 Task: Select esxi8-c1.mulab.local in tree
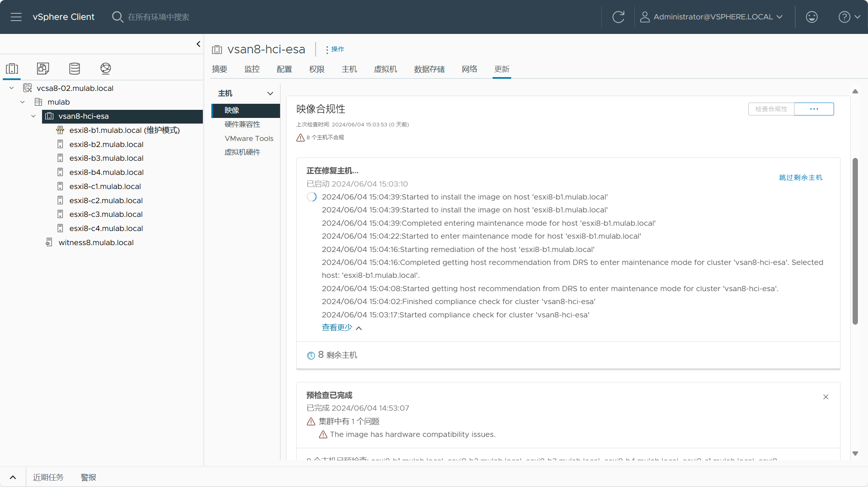click(105, 187)
